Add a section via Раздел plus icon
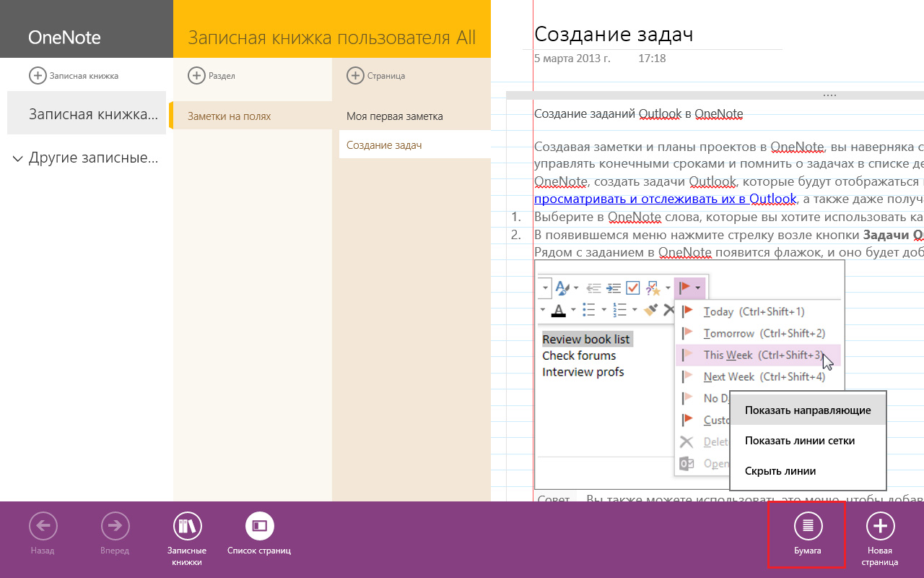 (x=196, y=75)
